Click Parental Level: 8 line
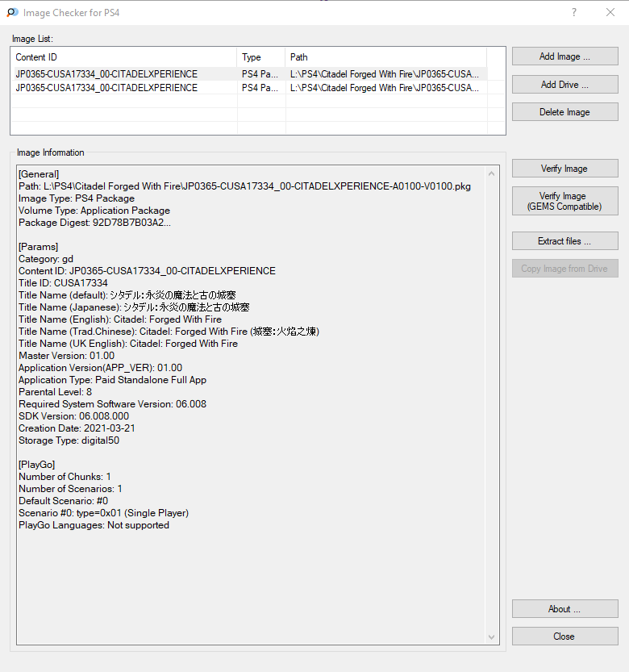This screenshot has height=672, width=629. pyautogui.click(x=56, y=392)
